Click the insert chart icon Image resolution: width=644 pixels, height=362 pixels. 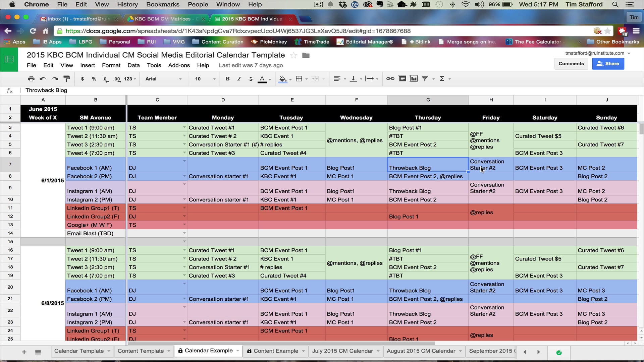414,79
